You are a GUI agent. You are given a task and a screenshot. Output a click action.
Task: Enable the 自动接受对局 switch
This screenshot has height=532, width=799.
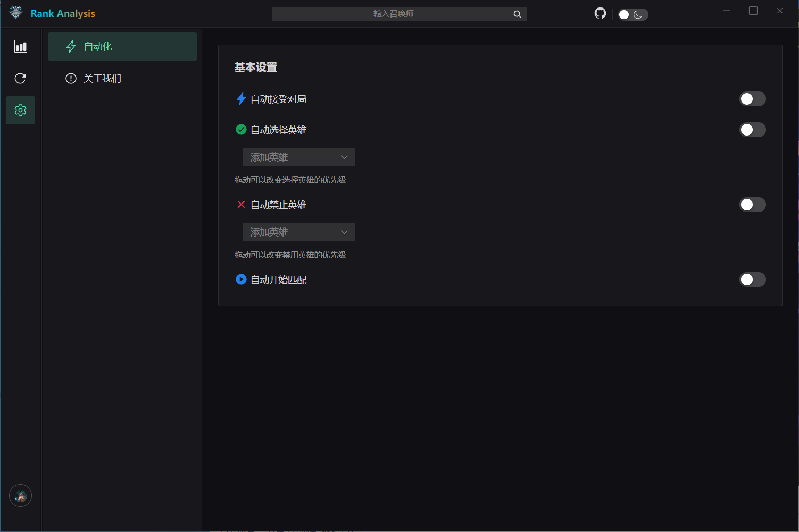coord(752,99)
